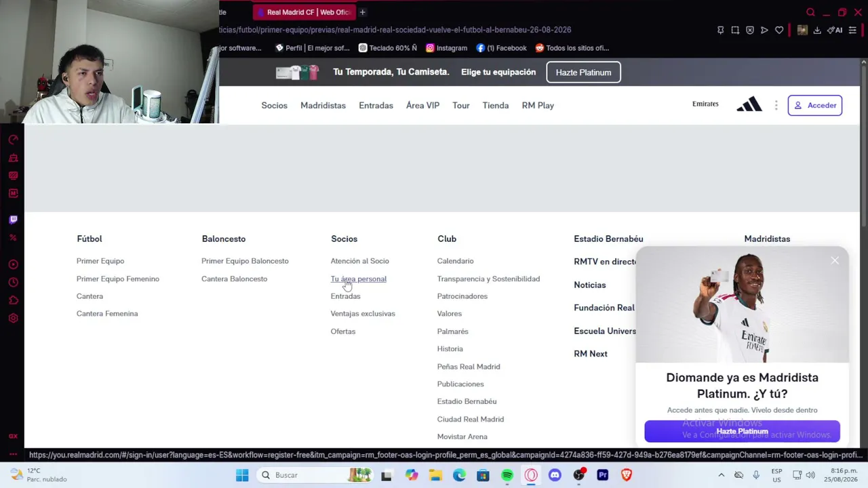Image resolution: width=868 pixels, height=488 pixels.
Task: Open the three-dot menu beside Adidas logo
Action: pyautogui.click(x=776, y=105)
